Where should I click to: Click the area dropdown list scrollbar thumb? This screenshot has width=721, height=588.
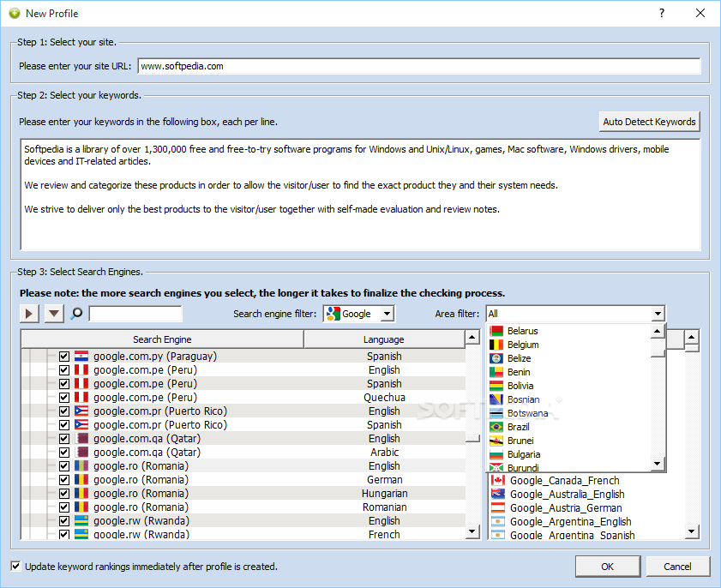tap(658, 353)
